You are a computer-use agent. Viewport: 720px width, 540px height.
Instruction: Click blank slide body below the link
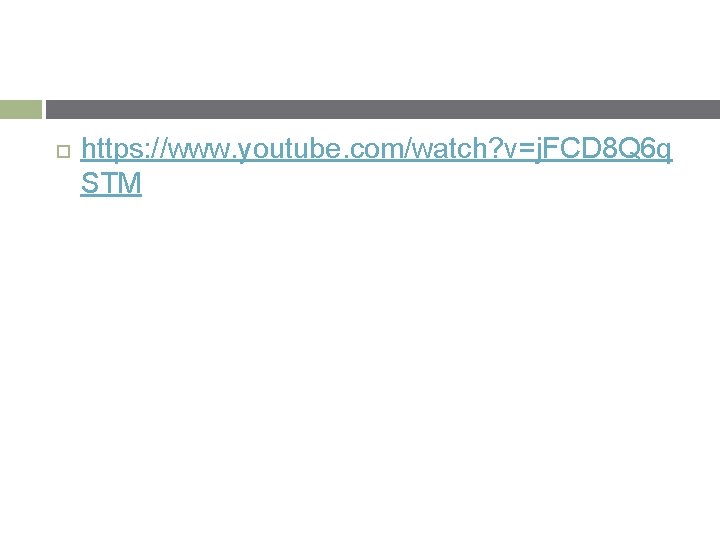point(360,367)
